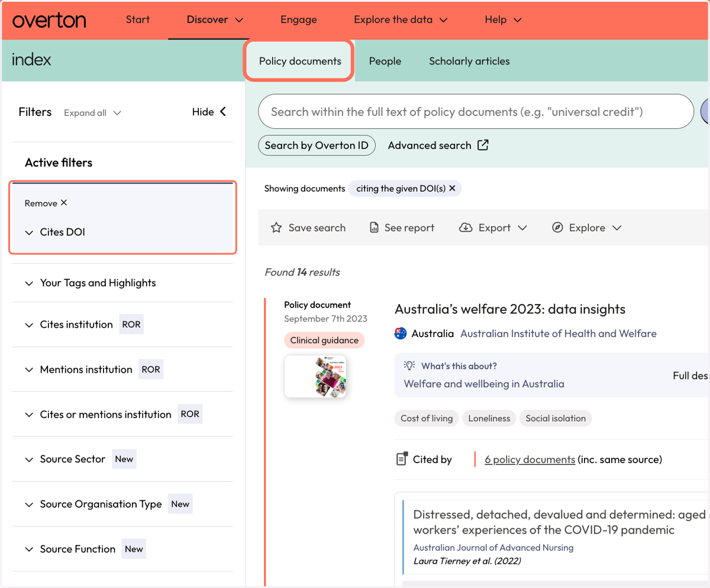Click the September 7th 2023 date
The image size is (710, 588).
[325, 318]
